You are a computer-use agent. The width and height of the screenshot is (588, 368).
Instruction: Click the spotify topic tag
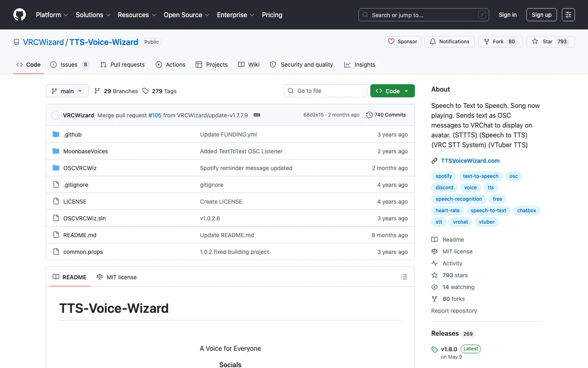pos(444,176)
